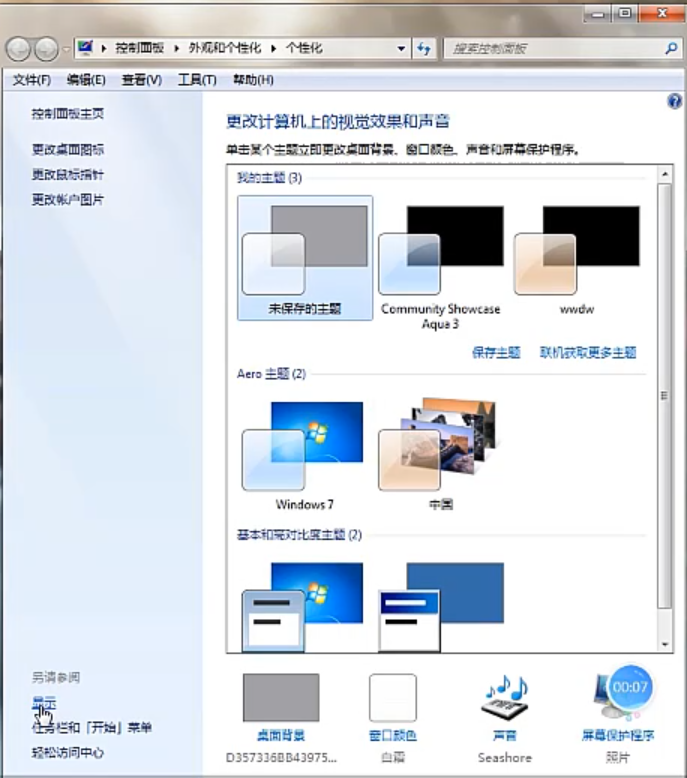Open the 声音 sounds icon

(505, 700)
